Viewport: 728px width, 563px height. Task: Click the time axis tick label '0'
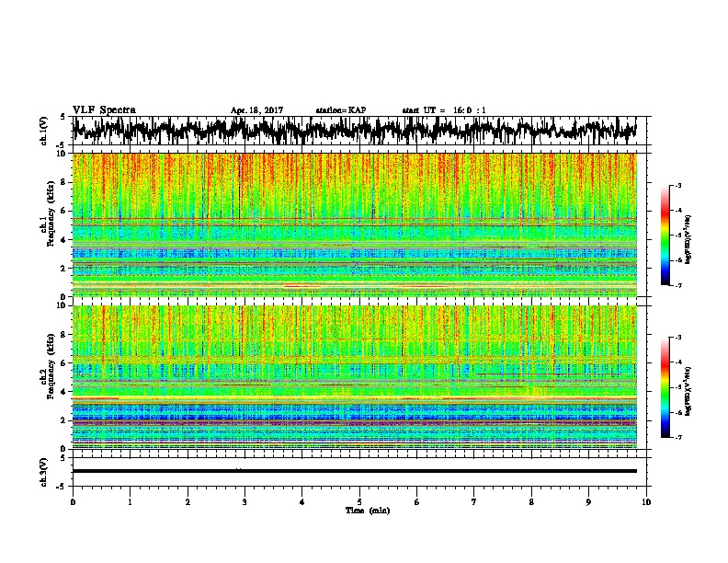tap(73, 502)
